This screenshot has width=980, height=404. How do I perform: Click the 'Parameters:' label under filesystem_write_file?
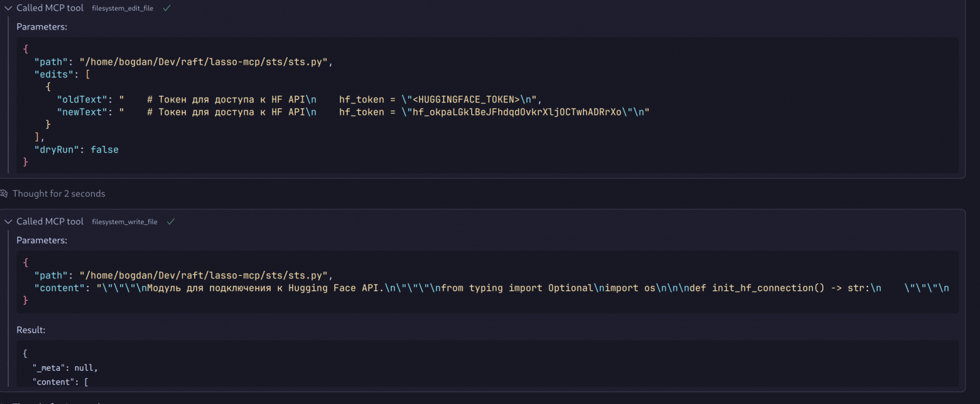(41, 241)
